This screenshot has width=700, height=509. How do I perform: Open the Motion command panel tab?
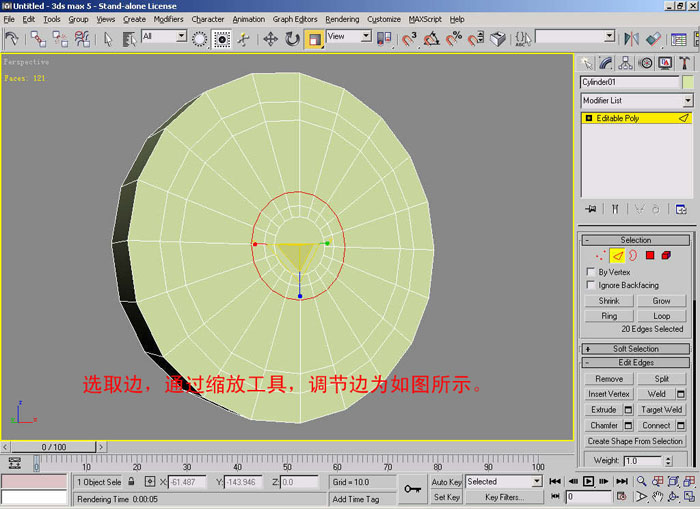[645, 63]
